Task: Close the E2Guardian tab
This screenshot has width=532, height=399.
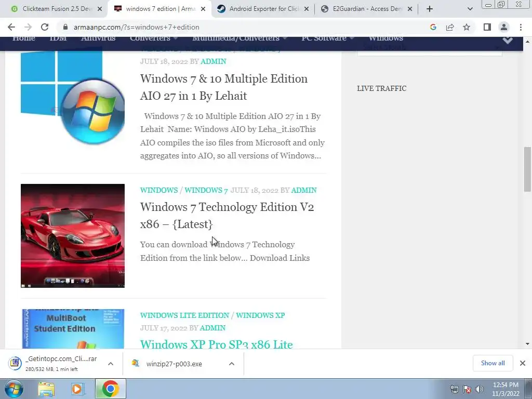Action: tap(410, 9)
